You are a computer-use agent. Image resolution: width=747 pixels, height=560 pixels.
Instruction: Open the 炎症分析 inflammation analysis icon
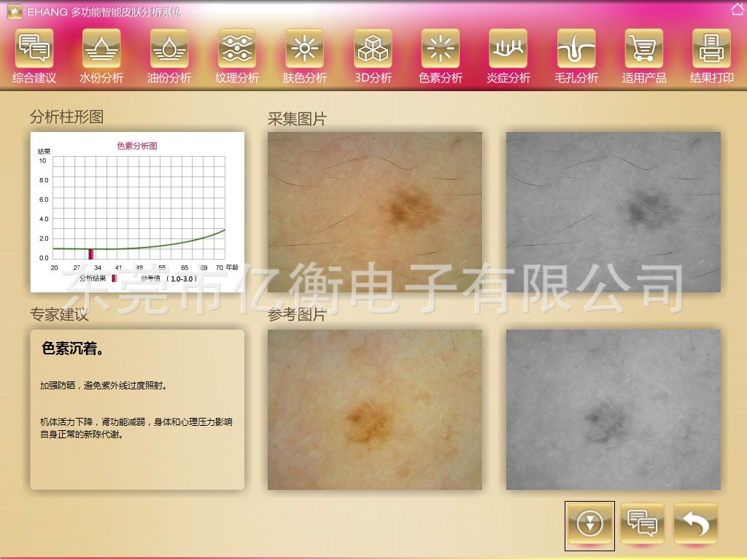(x=508, y=50)
